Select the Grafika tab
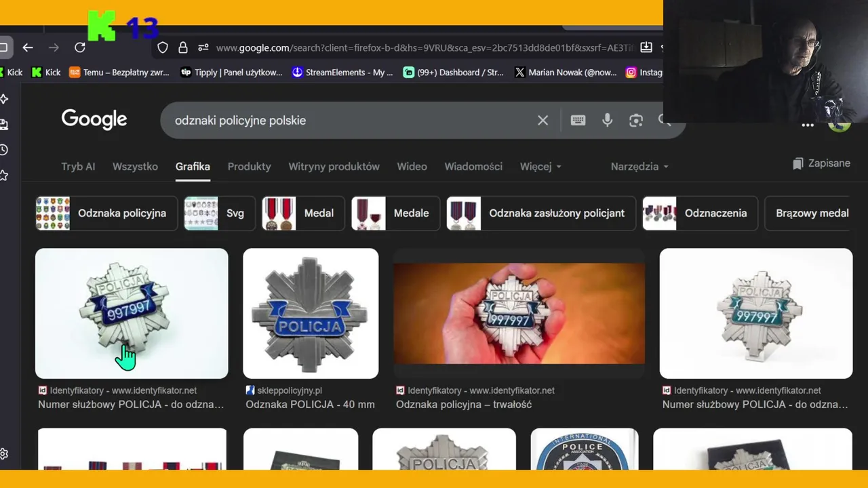 click(193, 167)
